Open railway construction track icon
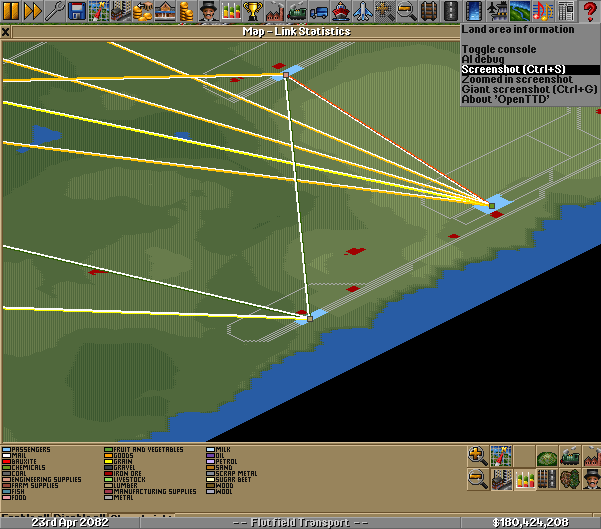601x529 pixels. [x=429, y=11]
